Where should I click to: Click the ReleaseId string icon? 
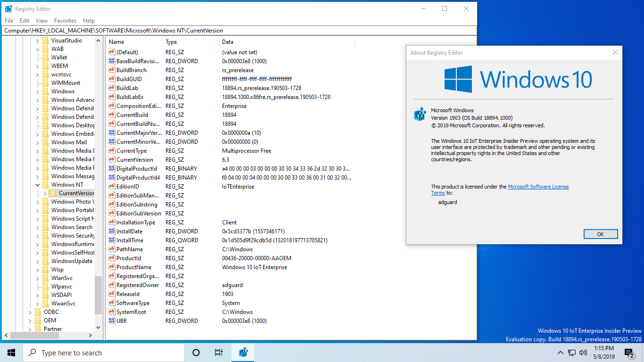[112, 294]
